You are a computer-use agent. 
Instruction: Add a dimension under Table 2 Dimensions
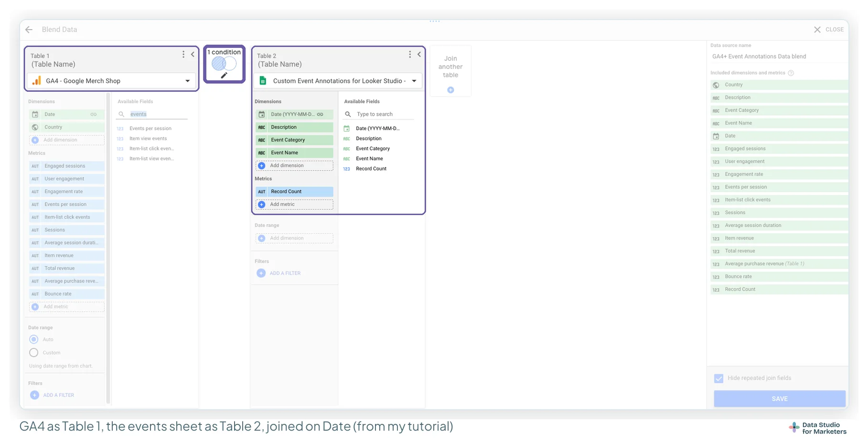click(x=294, y=165)
